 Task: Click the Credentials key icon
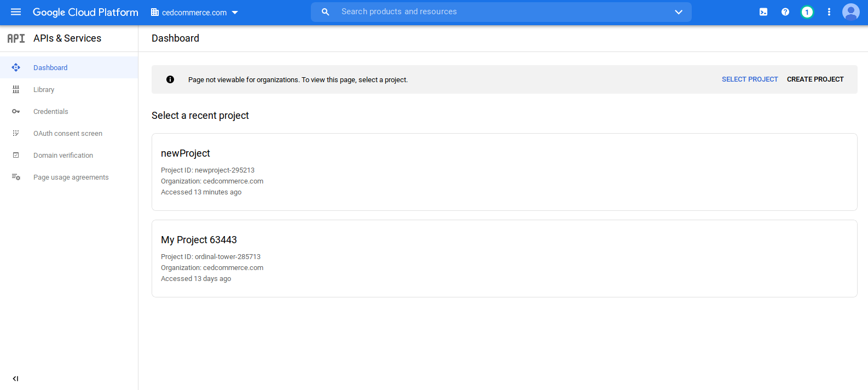point(16,111)
